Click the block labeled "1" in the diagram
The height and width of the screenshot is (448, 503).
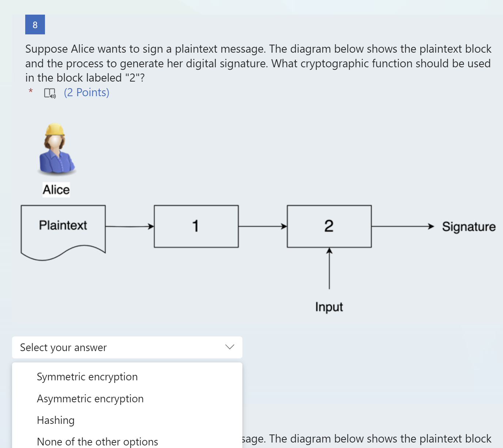pos(196,226)
